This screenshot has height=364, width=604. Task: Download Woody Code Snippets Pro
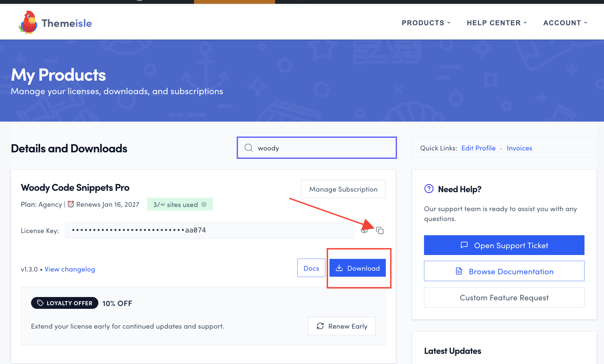click(358, 268)
